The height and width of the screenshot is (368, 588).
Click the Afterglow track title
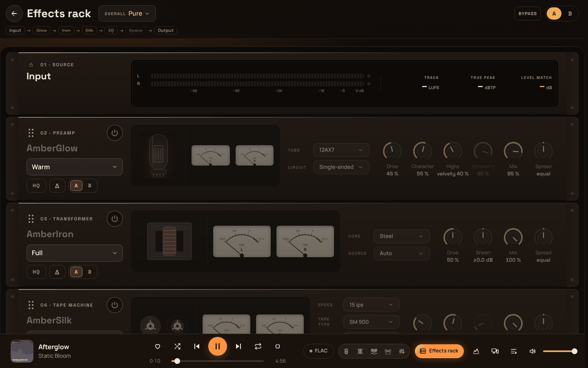(54, 347)
